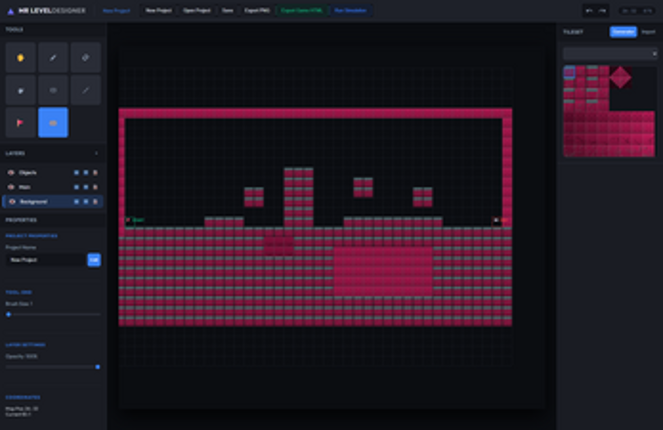Select the Main layer name
The width and height of the screenshot is (663, 430).
click(25, 187)
